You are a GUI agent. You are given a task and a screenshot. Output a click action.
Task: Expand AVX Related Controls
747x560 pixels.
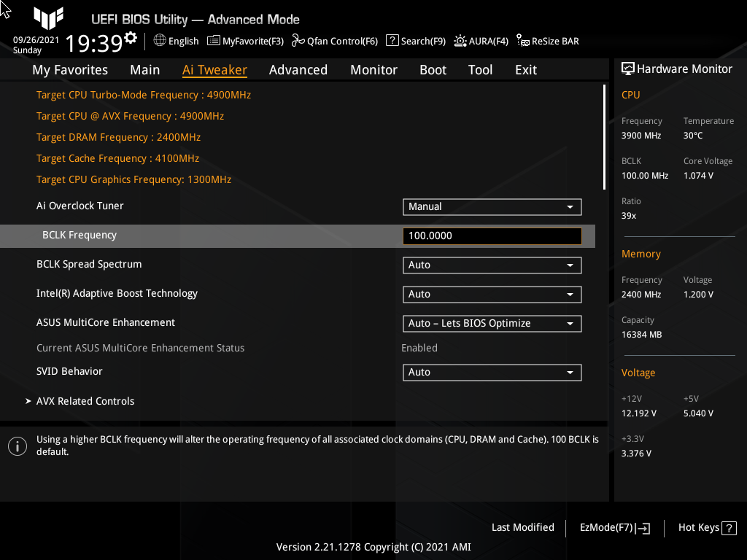click(85, 400)
